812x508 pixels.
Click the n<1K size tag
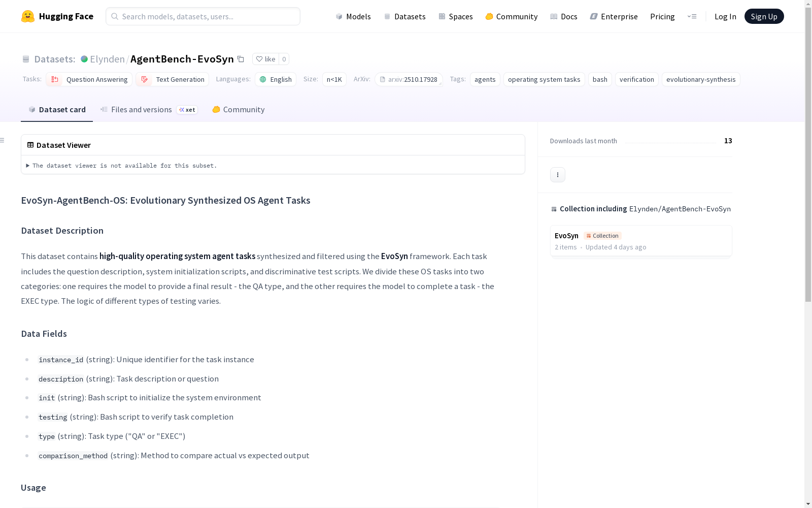(334, 79)
